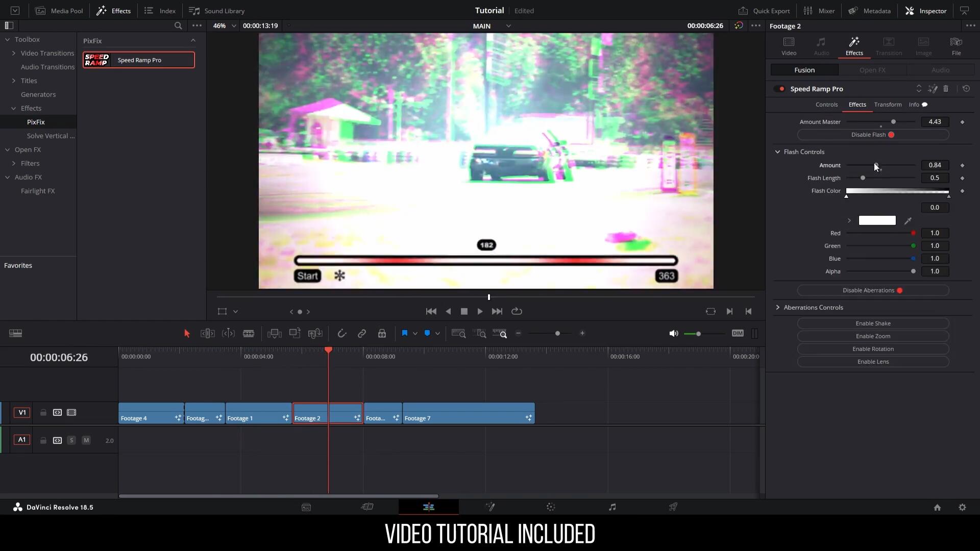Toggle the linked selection chain icon

pos(362,334)
